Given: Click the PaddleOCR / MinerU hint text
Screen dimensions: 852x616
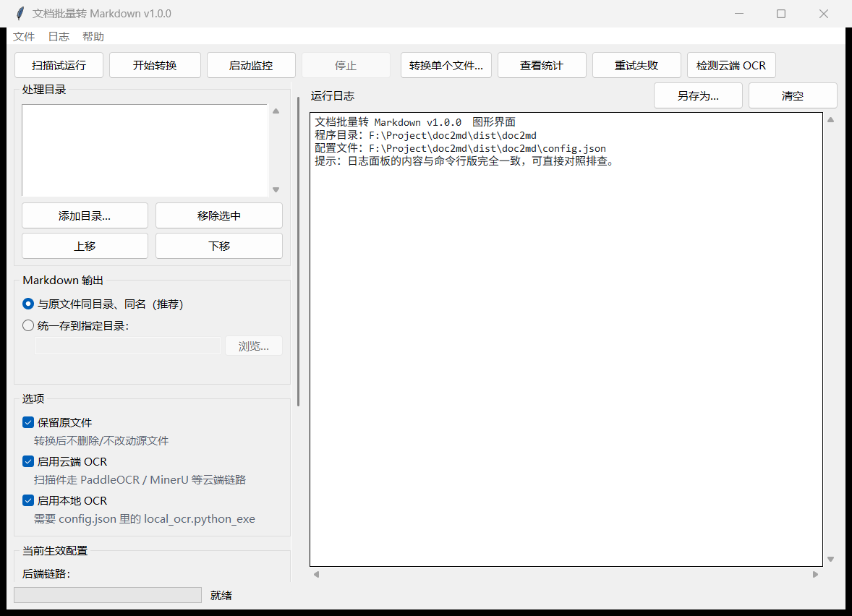Looking at the screenshot, I should (x=140, y=479).
